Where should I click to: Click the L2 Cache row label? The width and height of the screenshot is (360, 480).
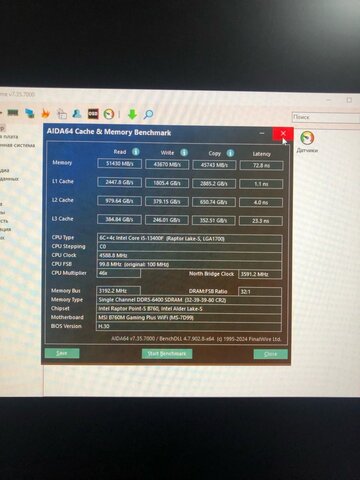(62, 200)
